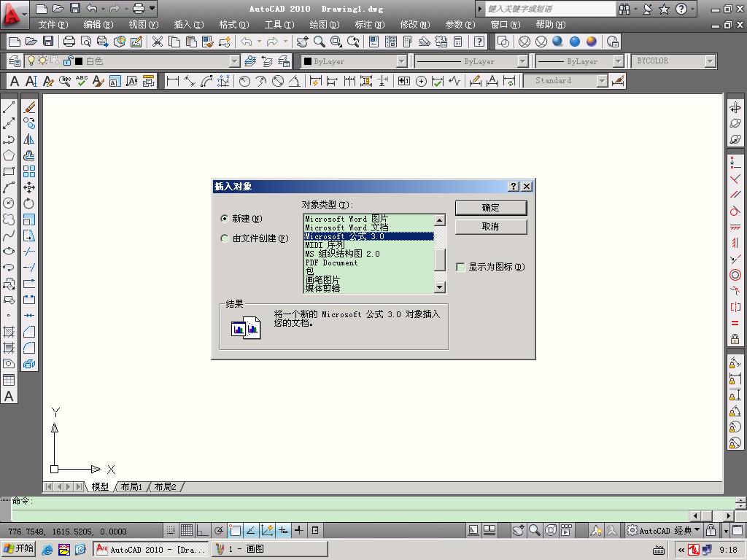
Task: Select the 由文件创建 radio button
Action: click(225, 238)
